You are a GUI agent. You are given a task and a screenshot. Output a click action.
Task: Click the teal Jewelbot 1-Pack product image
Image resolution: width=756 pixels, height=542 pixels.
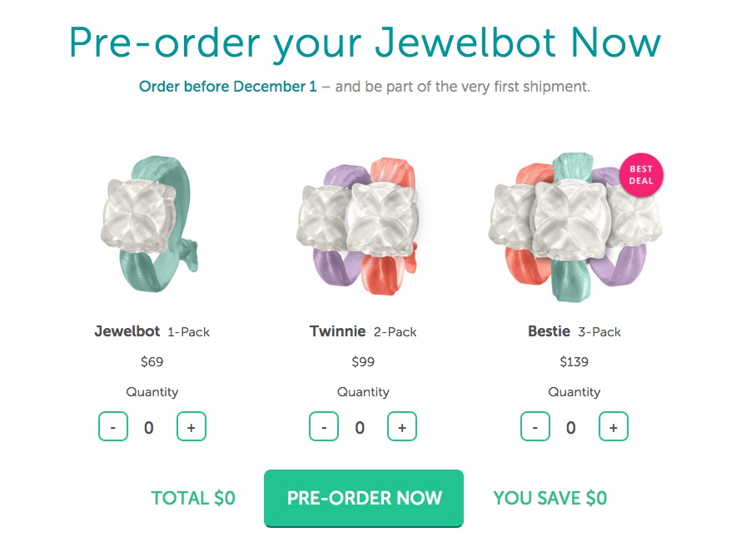[148, 221]
